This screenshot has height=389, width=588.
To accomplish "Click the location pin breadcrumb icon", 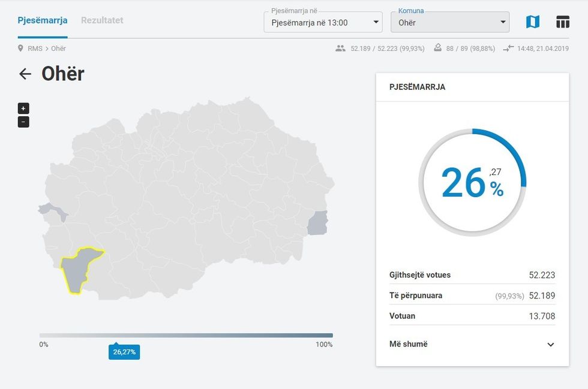I will pos(20,48).
